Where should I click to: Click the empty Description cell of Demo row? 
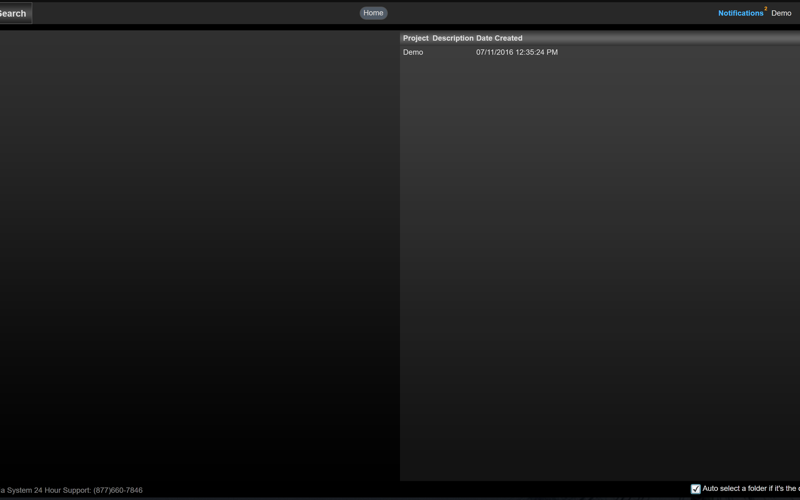tap(453, 52)
